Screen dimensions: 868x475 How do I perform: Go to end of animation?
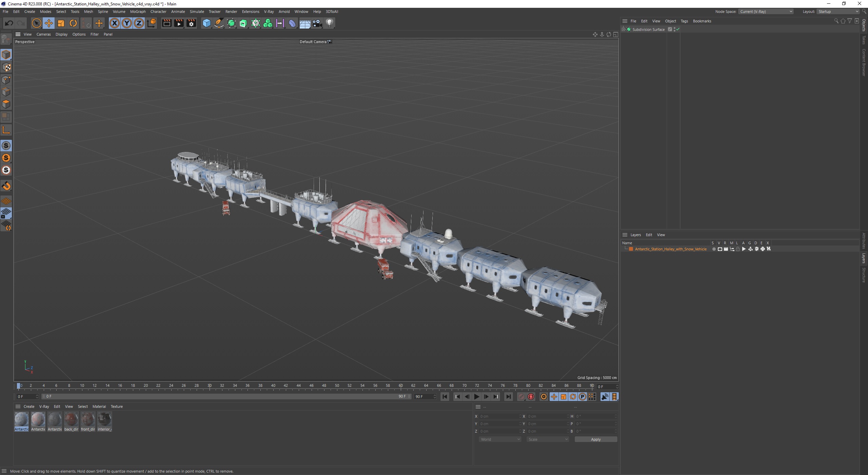pos(508,397)
